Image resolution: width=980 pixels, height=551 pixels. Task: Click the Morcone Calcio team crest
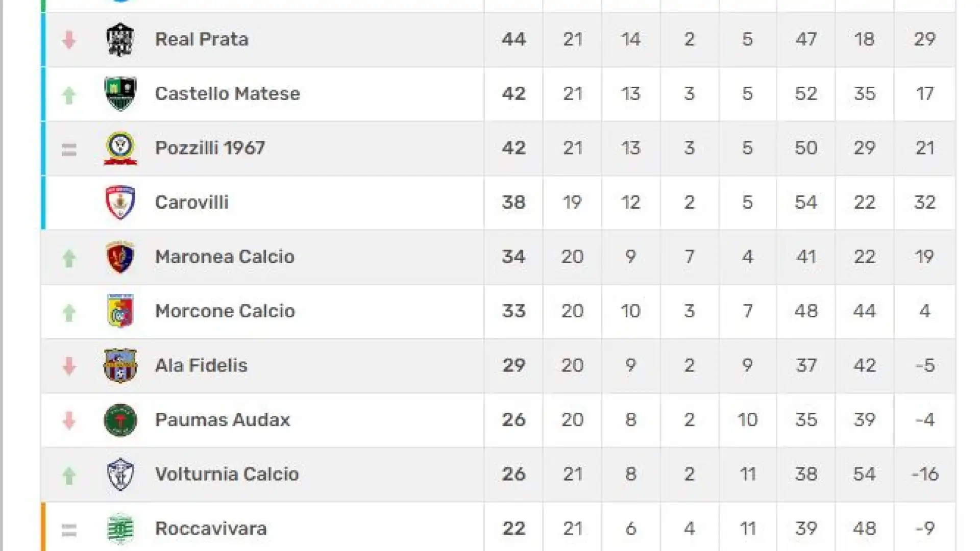tap(120, 311)
